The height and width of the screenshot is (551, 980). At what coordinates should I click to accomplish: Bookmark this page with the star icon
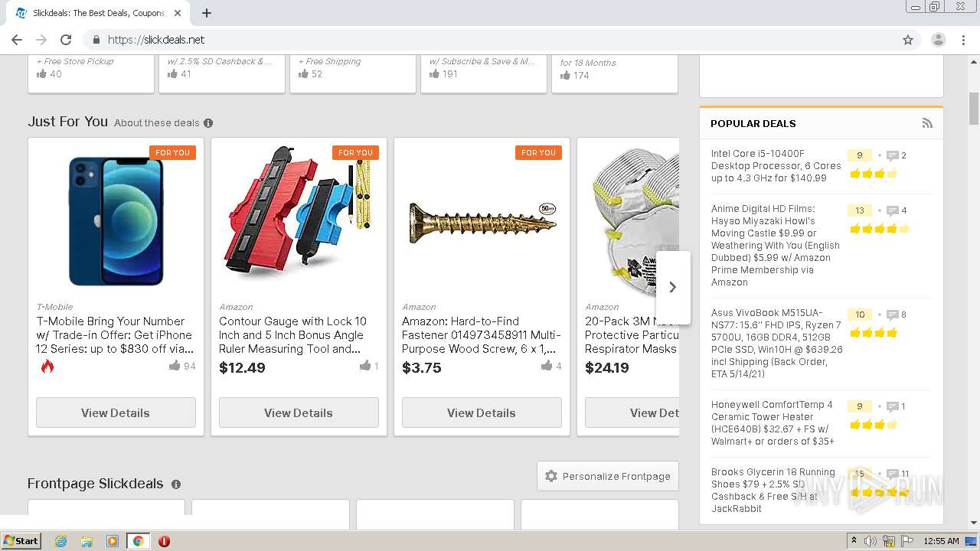(x=908, y=40)
